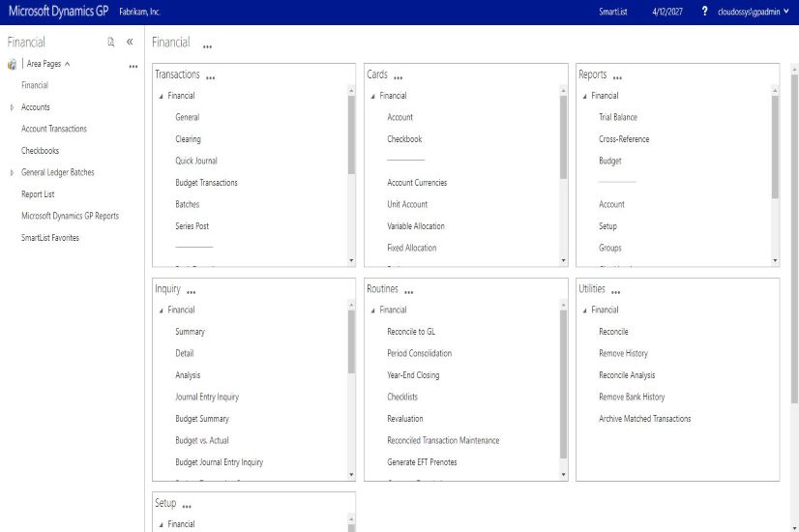
Task: Collapse Financial group in Routines panel
Action: coord(373,310)
